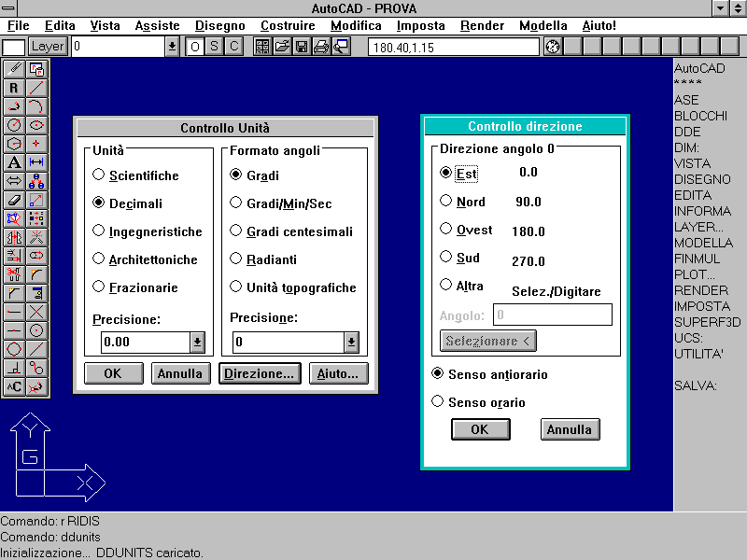
Task: Select the Line tool in toolbox
Action: point(36,88)
